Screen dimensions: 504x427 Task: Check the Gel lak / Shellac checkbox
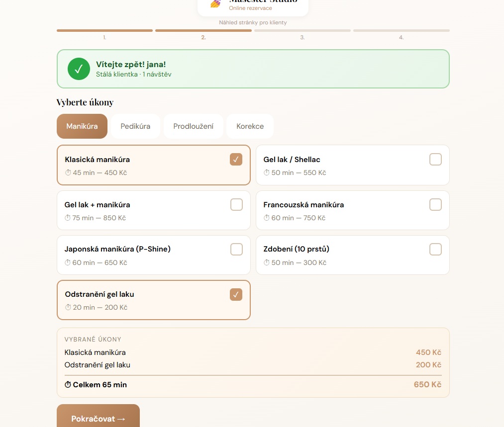pos(435,160)
